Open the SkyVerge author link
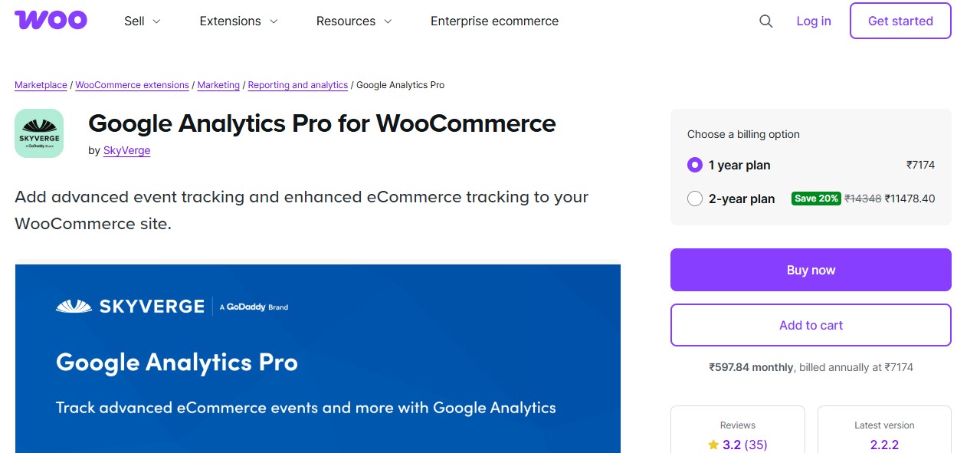980x453 pixels. tap(126, 150)
